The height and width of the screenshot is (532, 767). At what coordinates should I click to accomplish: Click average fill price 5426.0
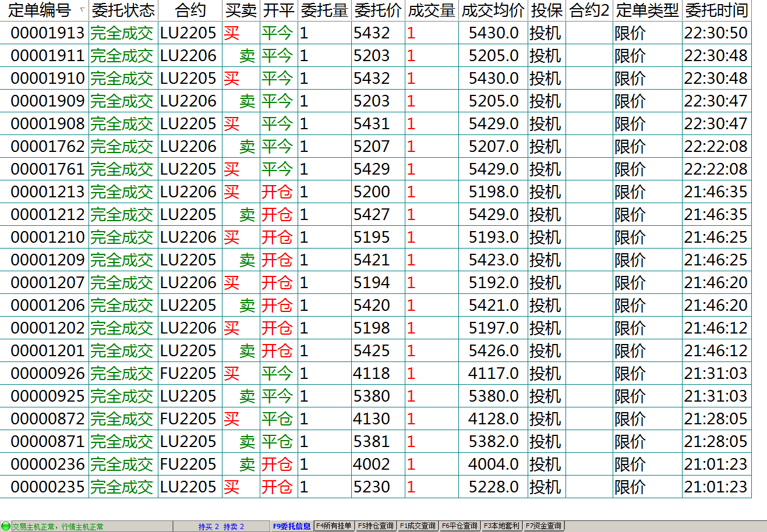coord(493,351)
